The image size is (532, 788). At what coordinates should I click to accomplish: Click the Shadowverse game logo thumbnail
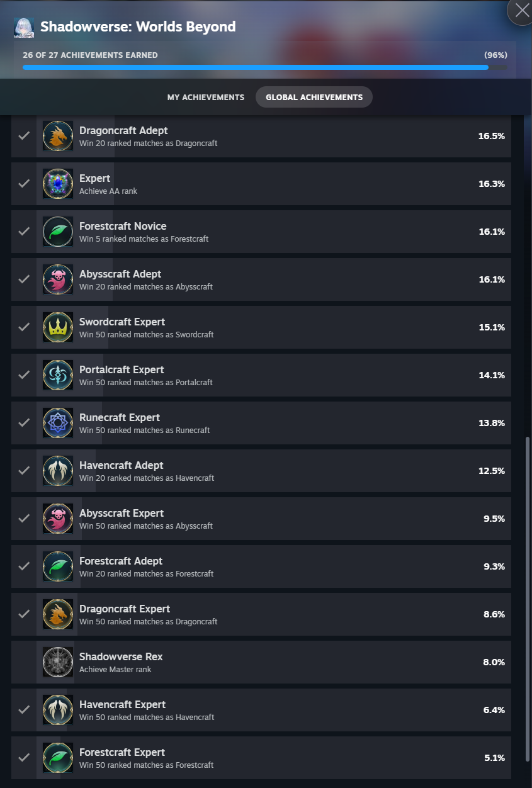24,27
